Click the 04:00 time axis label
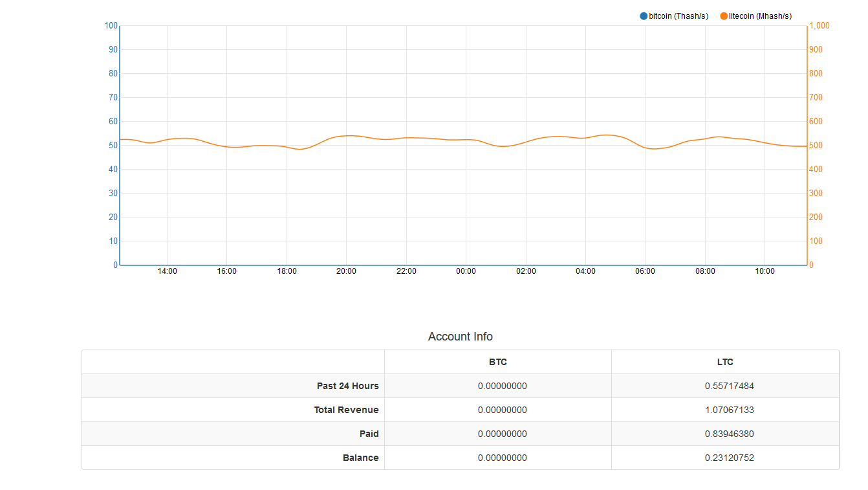 click(585, 271)
